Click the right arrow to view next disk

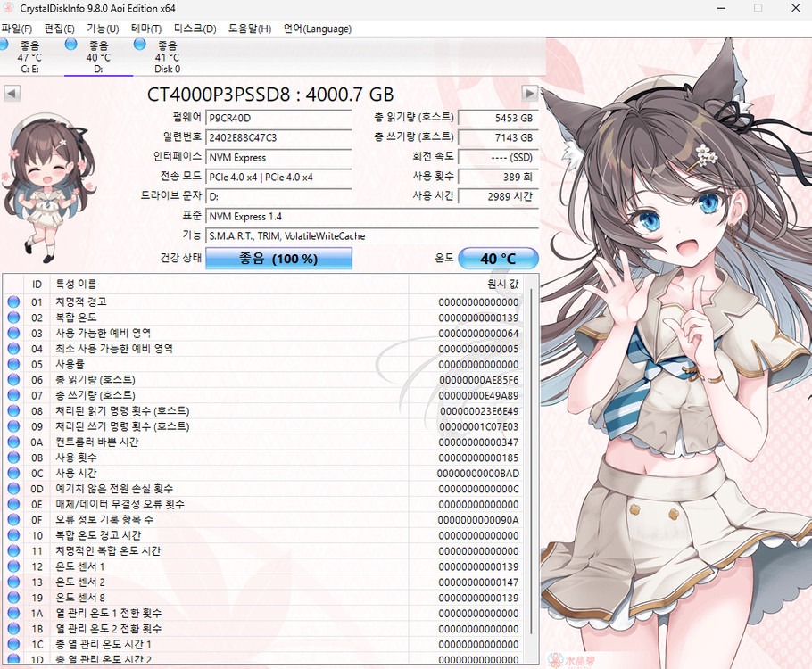pyautogui.click(x=530, y=93)
